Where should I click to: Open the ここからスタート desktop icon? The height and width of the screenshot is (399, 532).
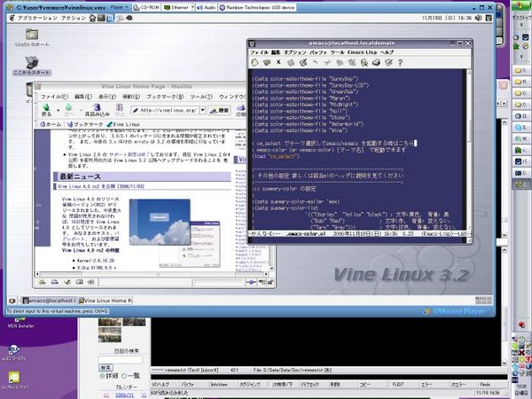(32, 66)
